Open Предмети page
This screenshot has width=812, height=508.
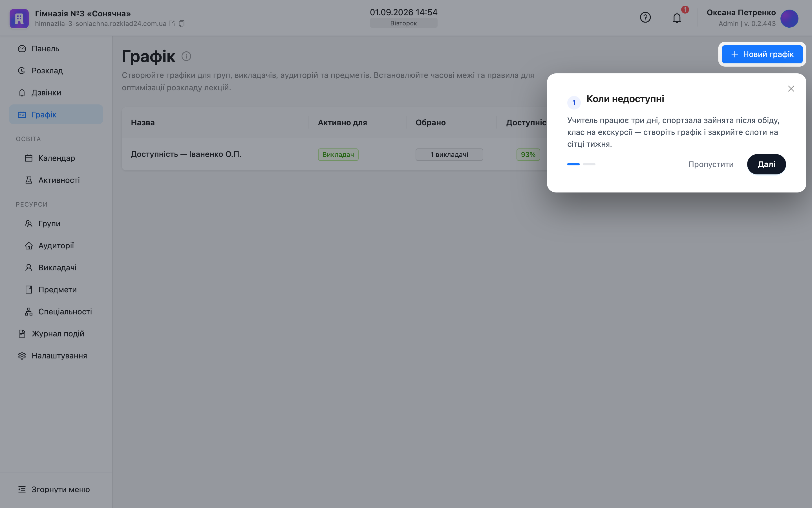tap(56, 290)
